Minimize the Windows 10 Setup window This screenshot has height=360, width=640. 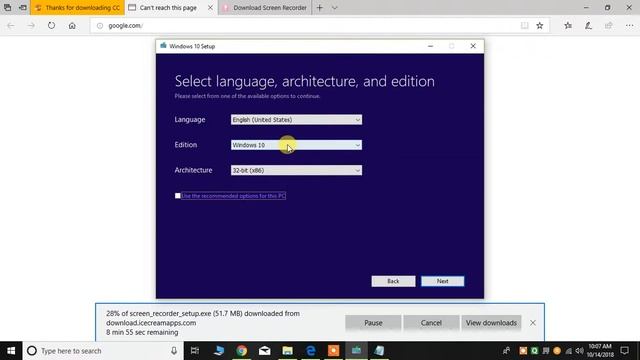[430, 46]
